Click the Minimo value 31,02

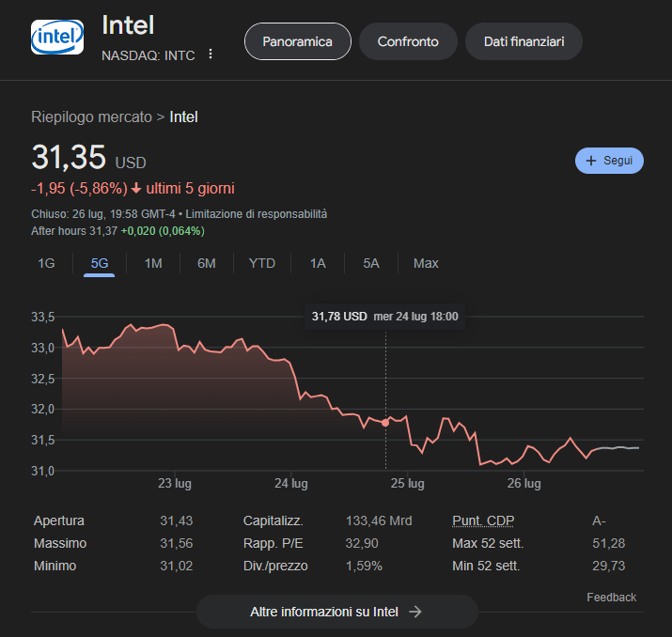coord(176,566)
